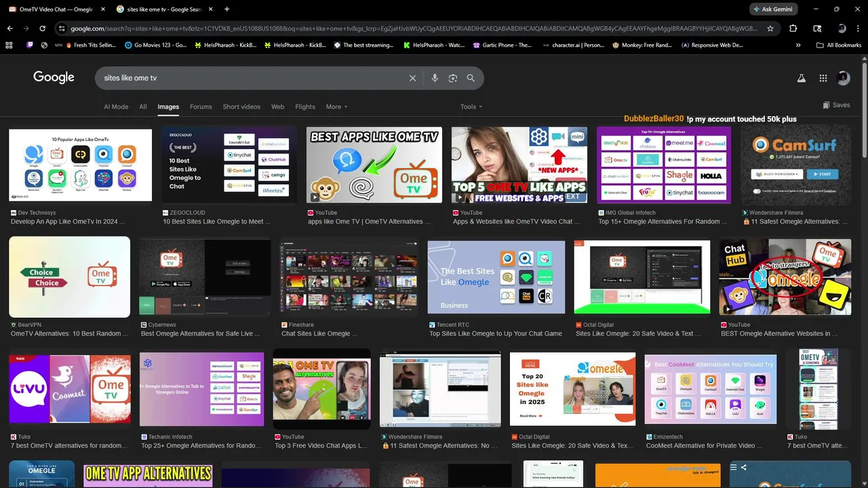Reload the current page
The height and width of the screenshot is (488, 868).
click(x=42, y=28)
